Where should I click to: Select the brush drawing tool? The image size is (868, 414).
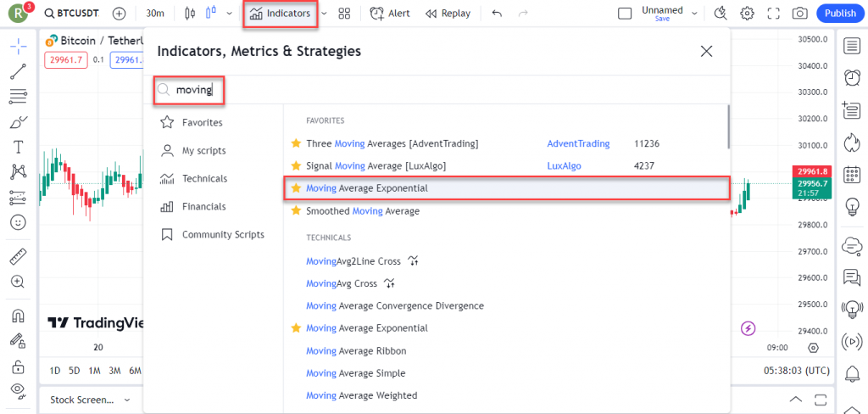(x=19, y=121)
